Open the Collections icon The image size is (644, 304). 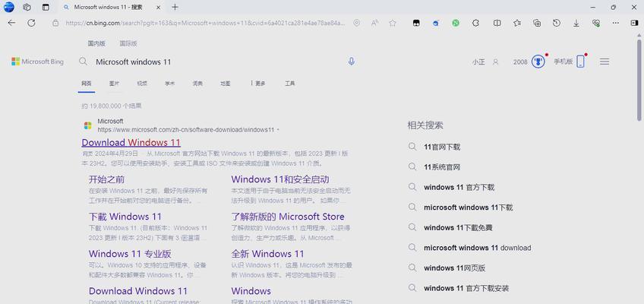537,24
